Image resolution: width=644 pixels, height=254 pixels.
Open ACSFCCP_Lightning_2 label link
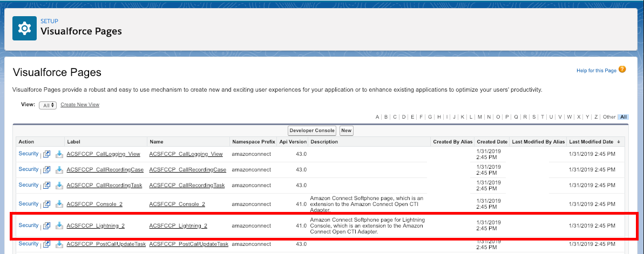(96, 225)
